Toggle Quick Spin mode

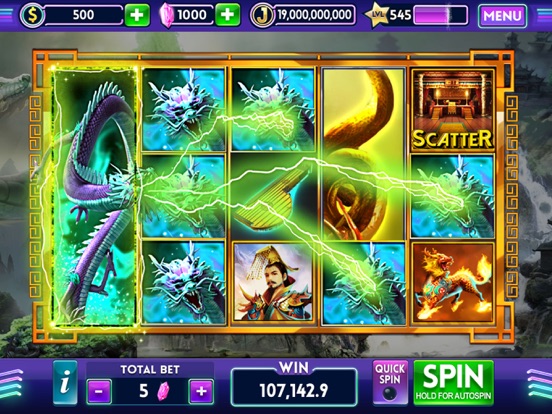pyautogui.click(x=390, y=383)
